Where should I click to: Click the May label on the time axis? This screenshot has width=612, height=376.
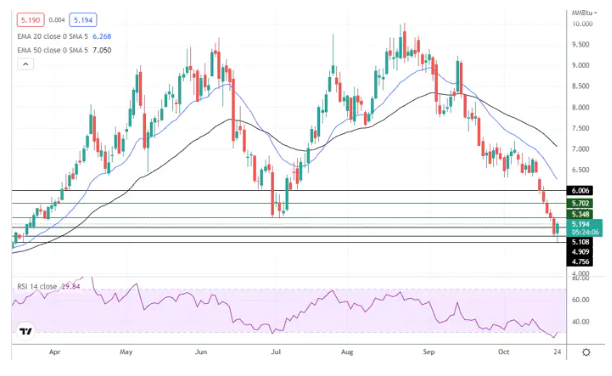[x=126, y=352]
